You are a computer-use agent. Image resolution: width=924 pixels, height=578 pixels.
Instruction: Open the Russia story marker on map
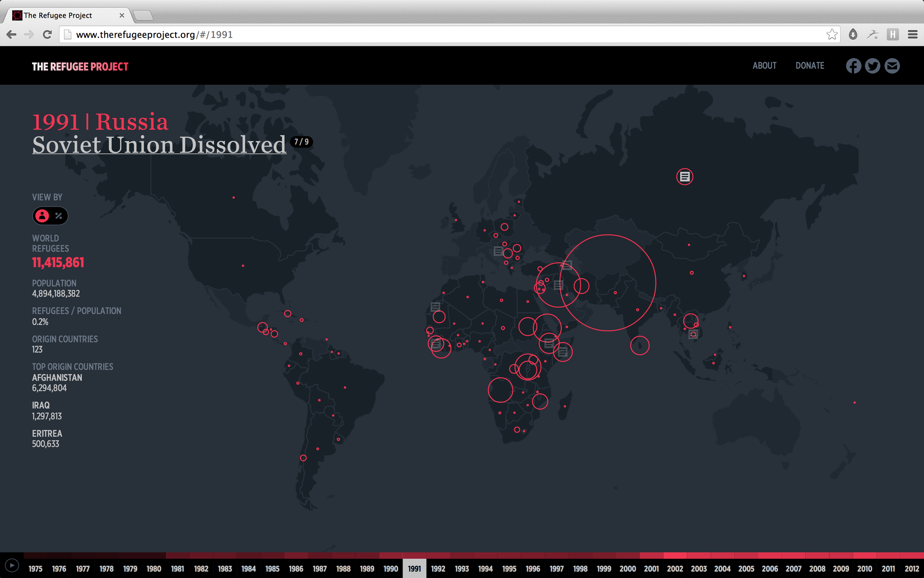click(684, 177)
